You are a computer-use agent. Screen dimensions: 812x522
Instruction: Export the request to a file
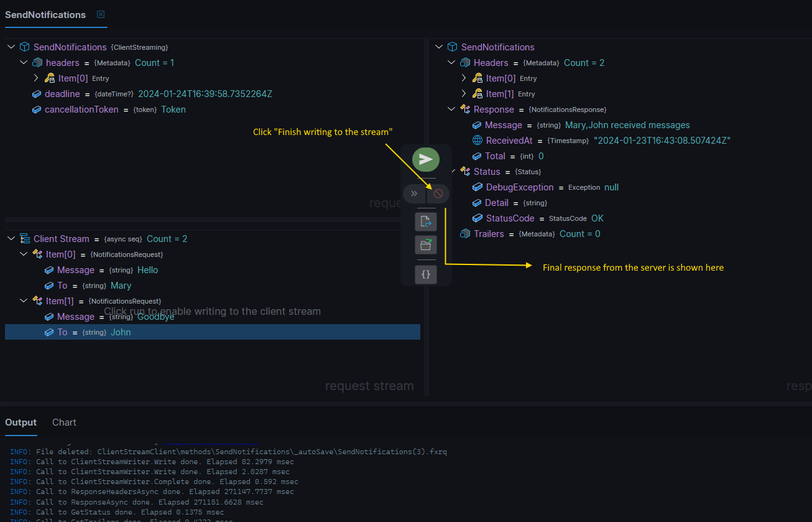pos(426,221)
